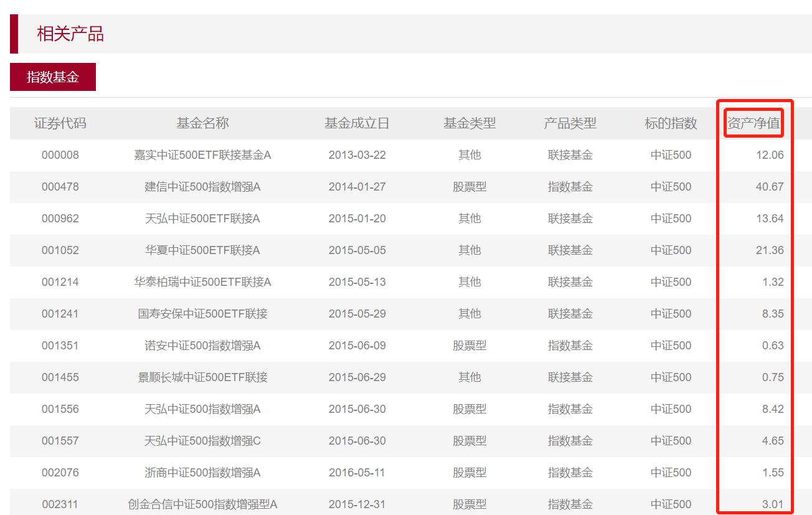Open 华夏中证500ETF联接A fund entry

point(202,250)
